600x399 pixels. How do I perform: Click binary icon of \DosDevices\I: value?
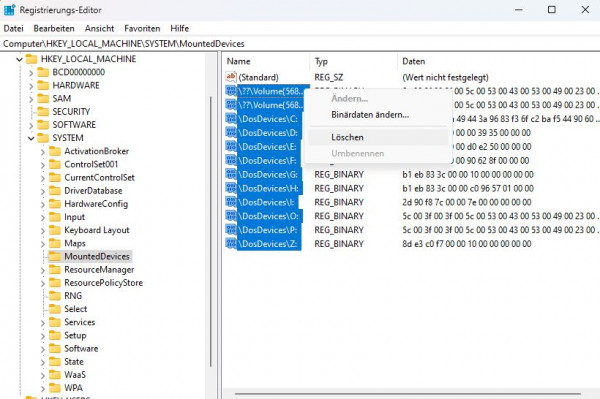pyautogui.click(x=231, y=202)
